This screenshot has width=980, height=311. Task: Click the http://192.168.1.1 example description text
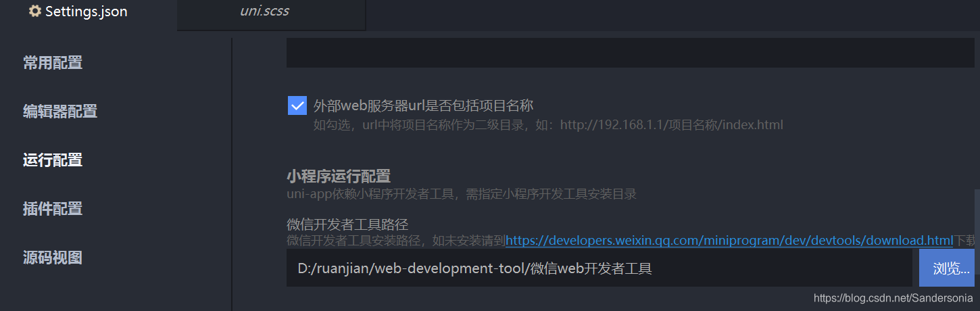(548, 125)
